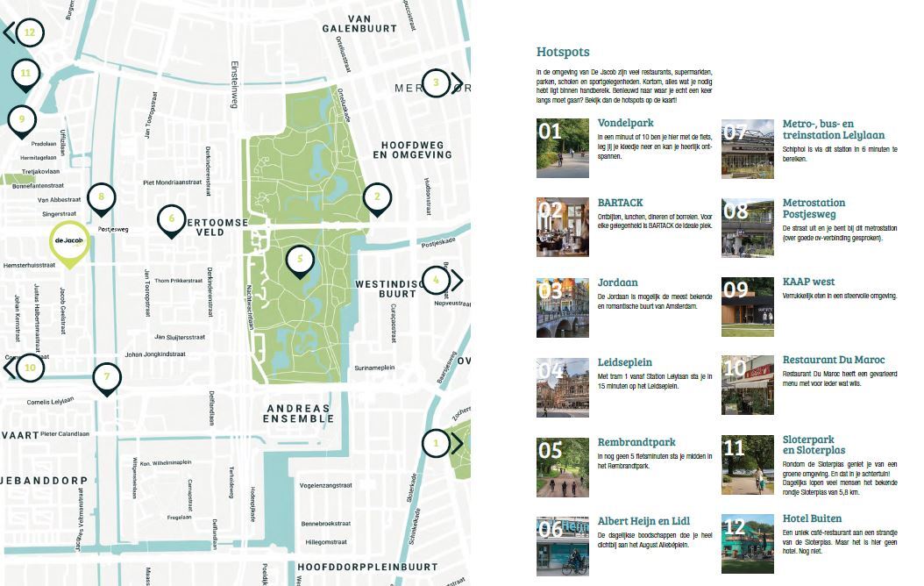Select map marker number 6

pos(172,218)
